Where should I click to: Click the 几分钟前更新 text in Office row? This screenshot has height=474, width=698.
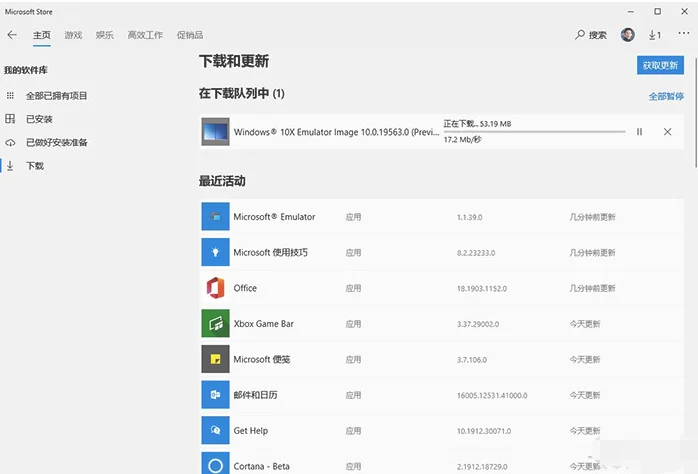[592, 288]
